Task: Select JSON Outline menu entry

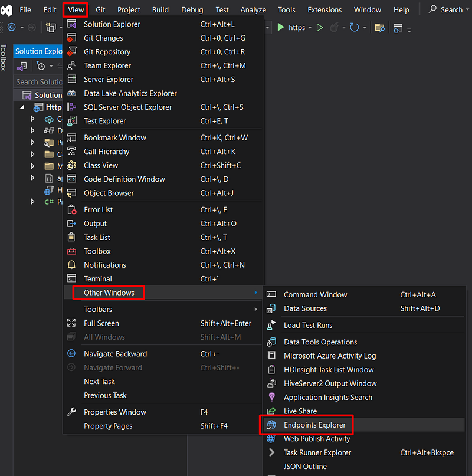Action: (x=364, y=467)
